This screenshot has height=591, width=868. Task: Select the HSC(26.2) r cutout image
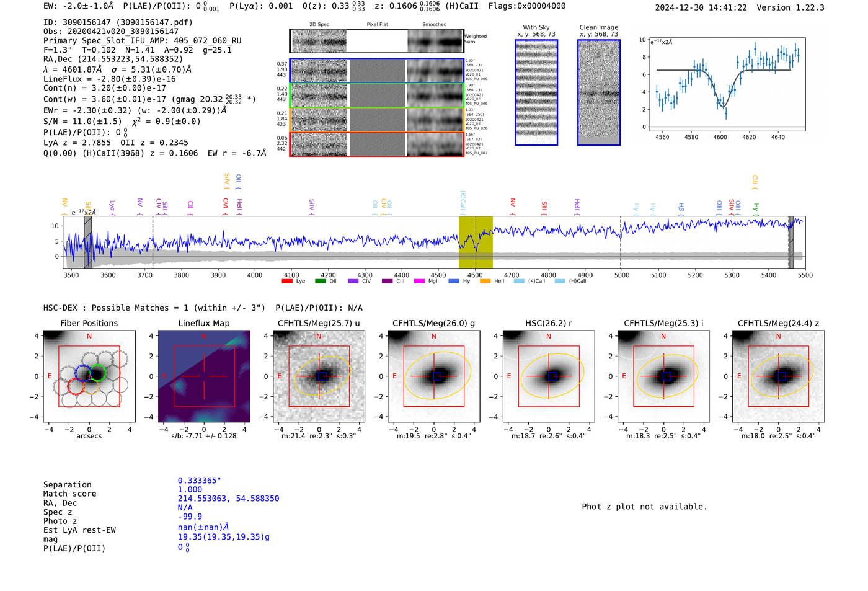click(549, 376)
